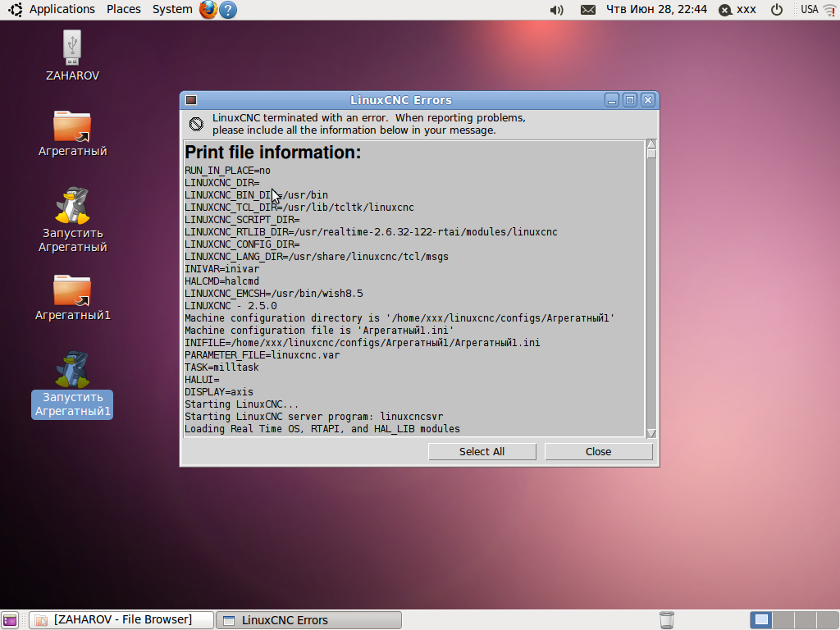Click the 'Loading Real Time OS' line

tap(322, 429)
